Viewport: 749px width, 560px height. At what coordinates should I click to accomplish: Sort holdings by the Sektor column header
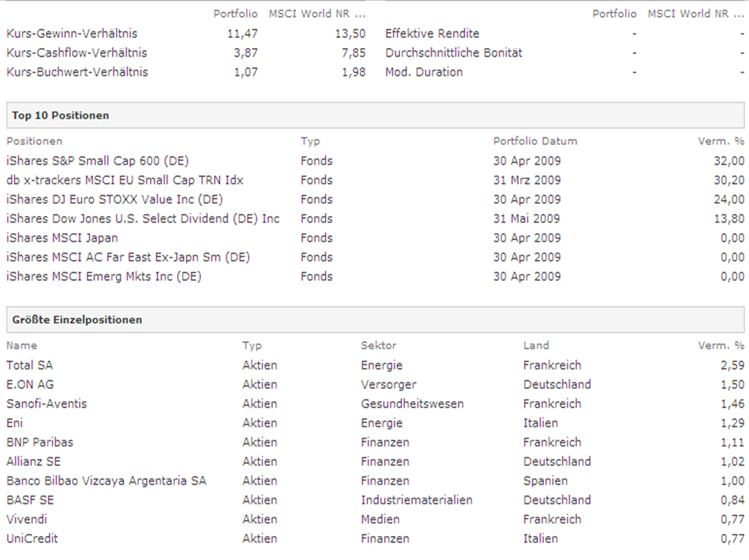click(378, 346)
